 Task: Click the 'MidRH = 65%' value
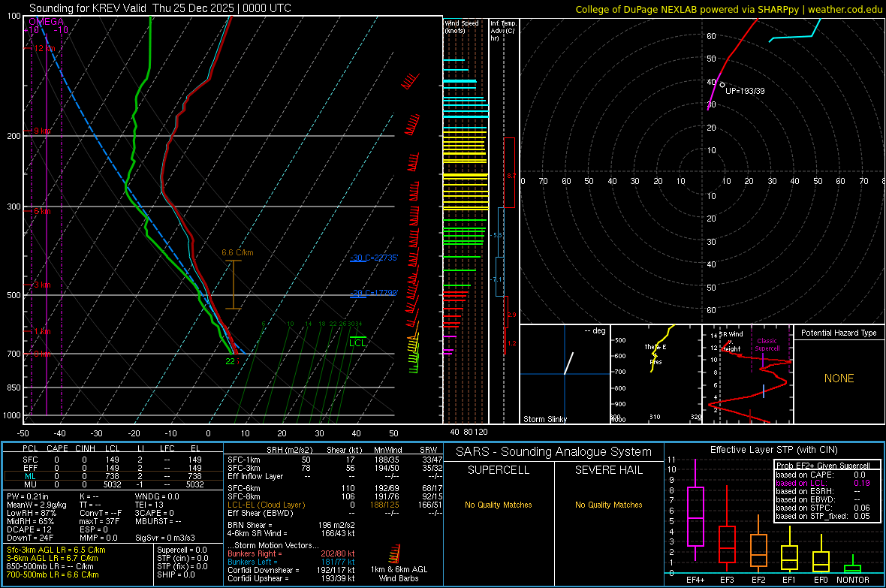point(30,521)
